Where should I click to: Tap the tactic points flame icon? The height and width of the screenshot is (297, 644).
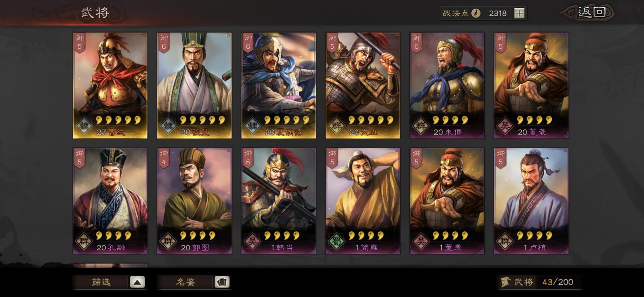pyautogui.click(x=476, y=13)
